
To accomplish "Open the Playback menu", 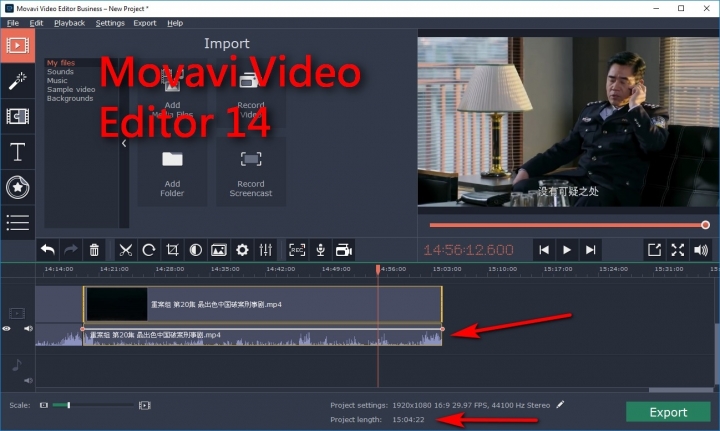I will pos(69,23).
